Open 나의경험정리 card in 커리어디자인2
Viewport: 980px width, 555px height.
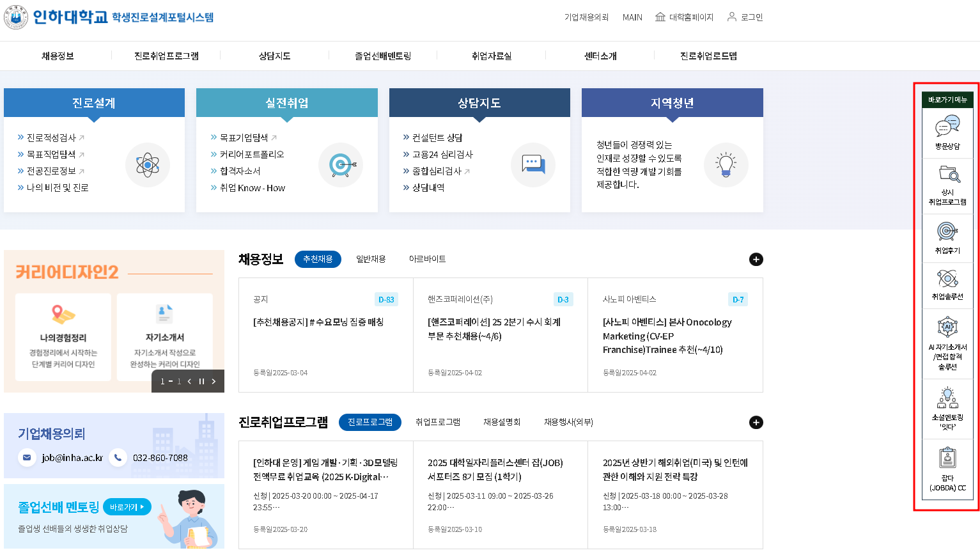[63, 337]
